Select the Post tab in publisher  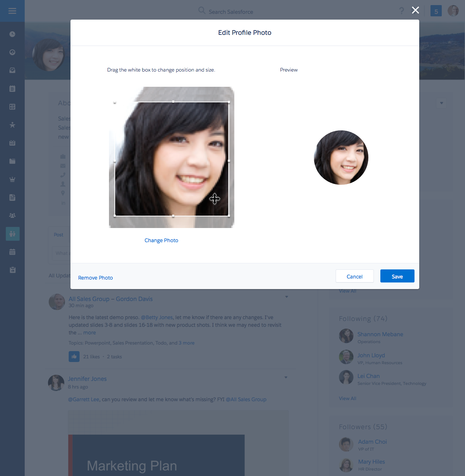[x=58, y=235]
